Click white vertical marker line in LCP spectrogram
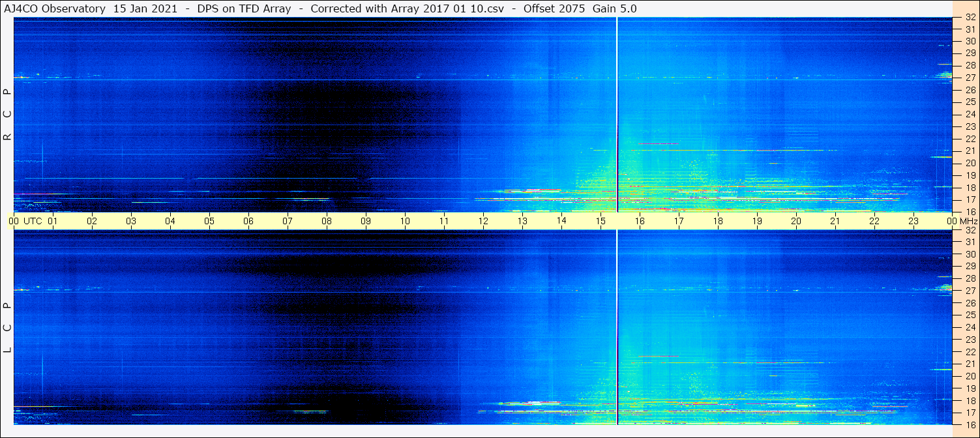 pos(617,327)
